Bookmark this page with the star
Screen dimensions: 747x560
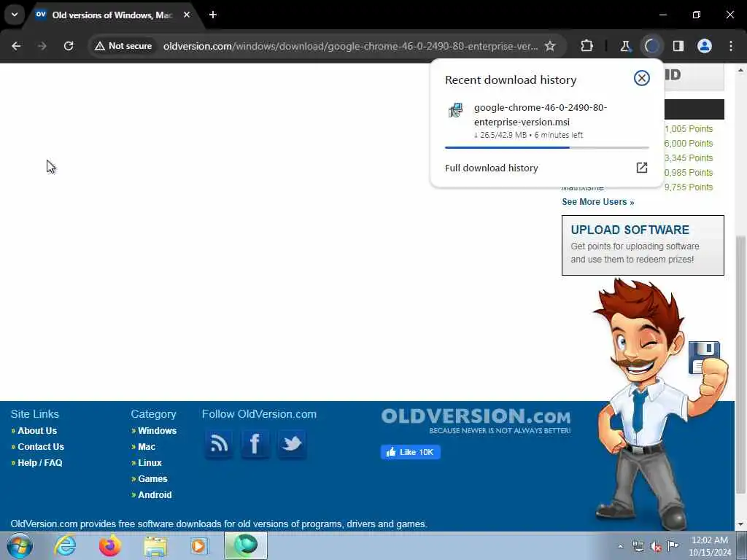550,46
